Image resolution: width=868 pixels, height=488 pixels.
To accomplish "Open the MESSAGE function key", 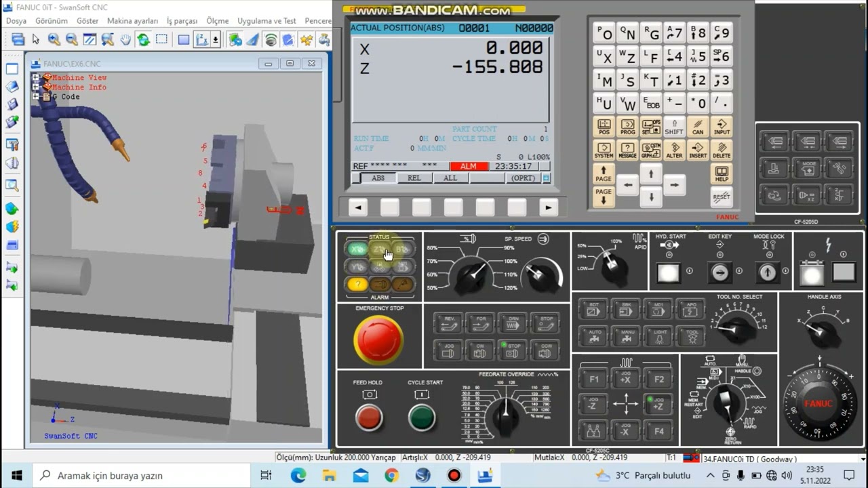I will point(628,150).
